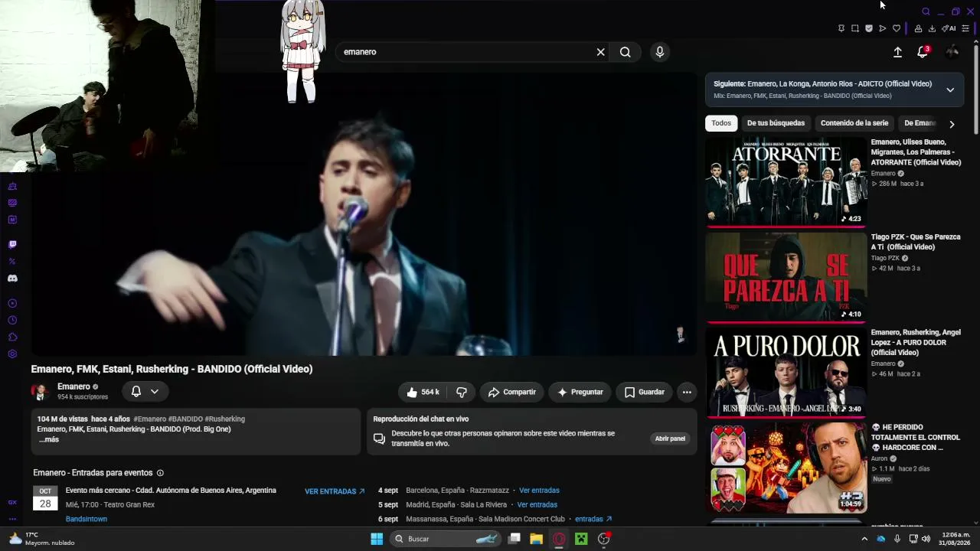Select 'De tus búsquedas' filter chip
This screenshot has height=551, width=980.
click(776, 123)
